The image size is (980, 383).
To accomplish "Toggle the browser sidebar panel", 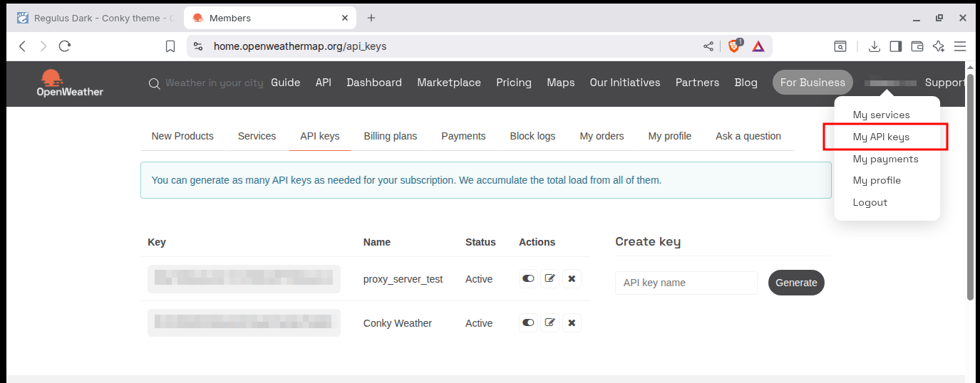I will click(896, 46).
